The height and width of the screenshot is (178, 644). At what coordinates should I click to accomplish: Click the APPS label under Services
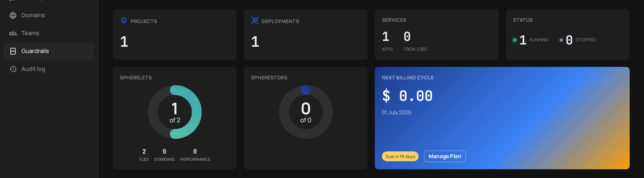pos(387,49)
